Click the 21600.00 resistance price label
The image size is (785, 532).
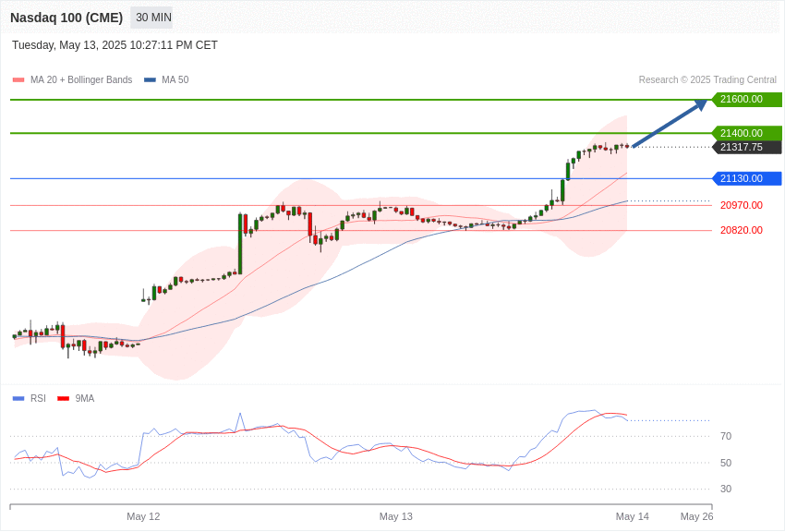[747, 99]
